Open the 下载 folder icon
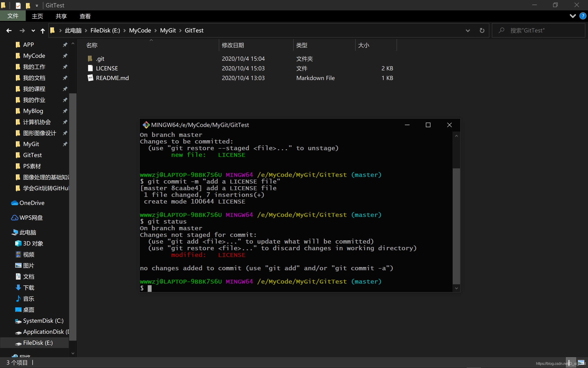588x368 pixels. [18, 288]
